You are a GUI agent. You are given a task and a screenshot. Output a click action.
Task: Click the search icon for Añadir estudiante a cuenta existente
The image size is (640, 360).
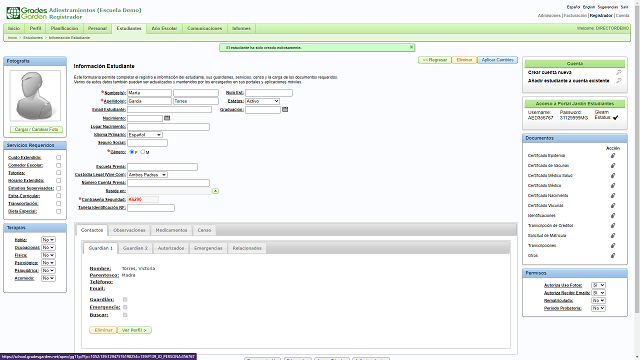pos(619,81)
